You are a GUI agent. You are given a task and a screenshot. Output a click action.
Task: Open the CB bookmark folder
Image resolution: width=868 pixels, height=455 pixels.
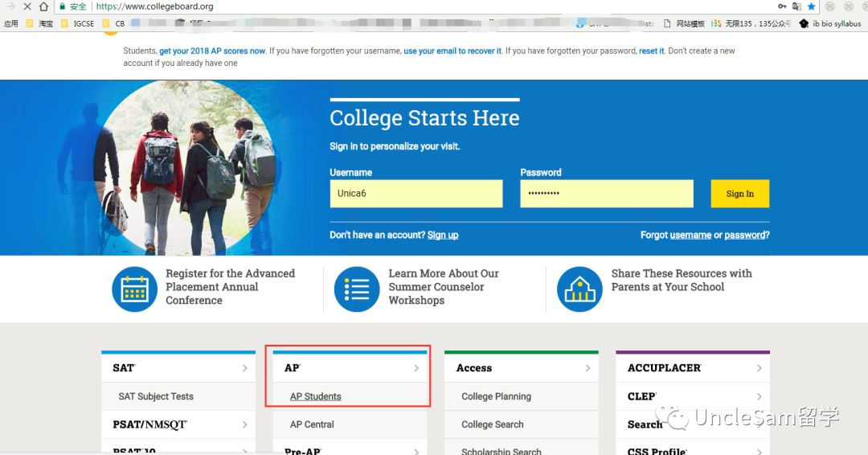coord(114,24)
